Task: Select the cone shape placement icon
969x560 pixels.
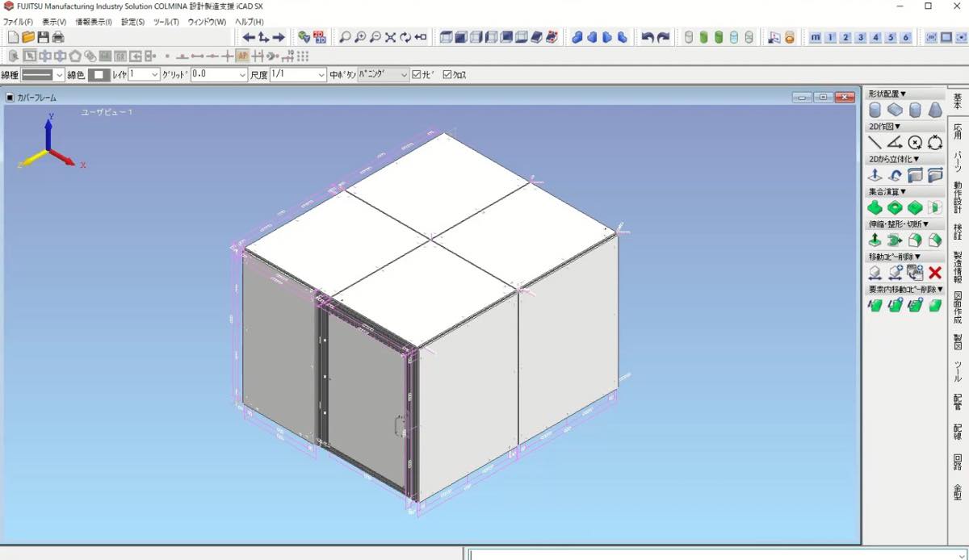Action: (935, 110)
